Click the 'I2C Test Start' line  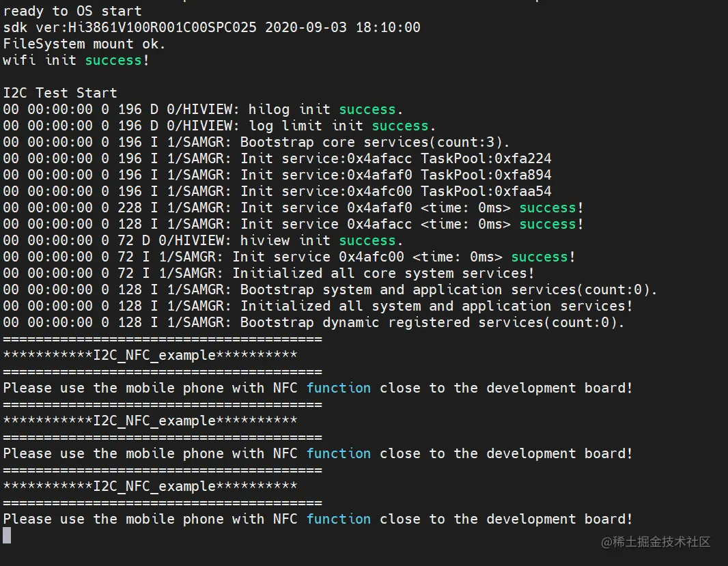[x=60, y=93]
